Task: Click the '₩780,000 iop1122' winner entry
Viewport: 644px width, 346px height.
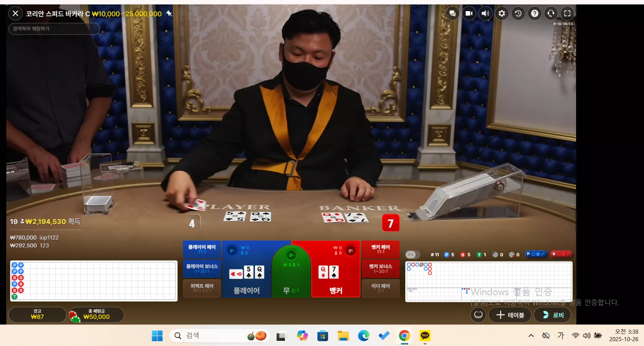Action: pos(35,237)
